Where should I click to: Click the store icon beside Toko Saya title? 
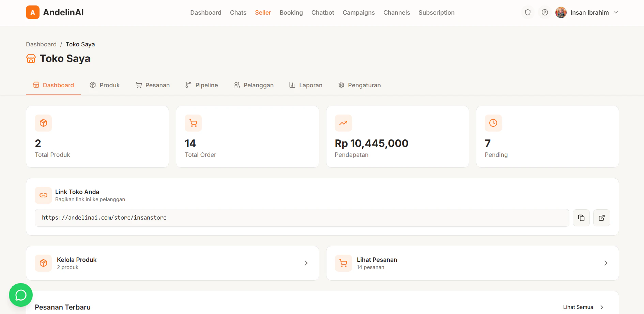point(31,59)
